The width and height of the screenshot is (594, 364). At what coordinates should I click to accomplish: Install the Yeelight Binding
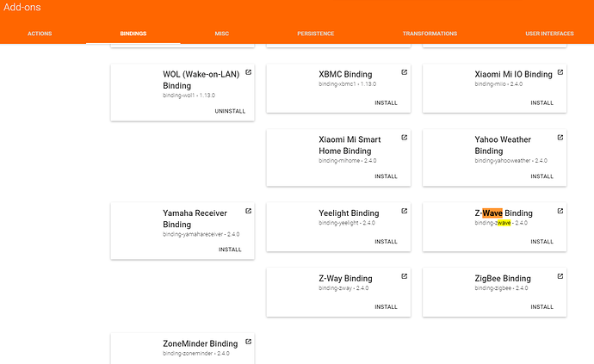tap(386, 241)
